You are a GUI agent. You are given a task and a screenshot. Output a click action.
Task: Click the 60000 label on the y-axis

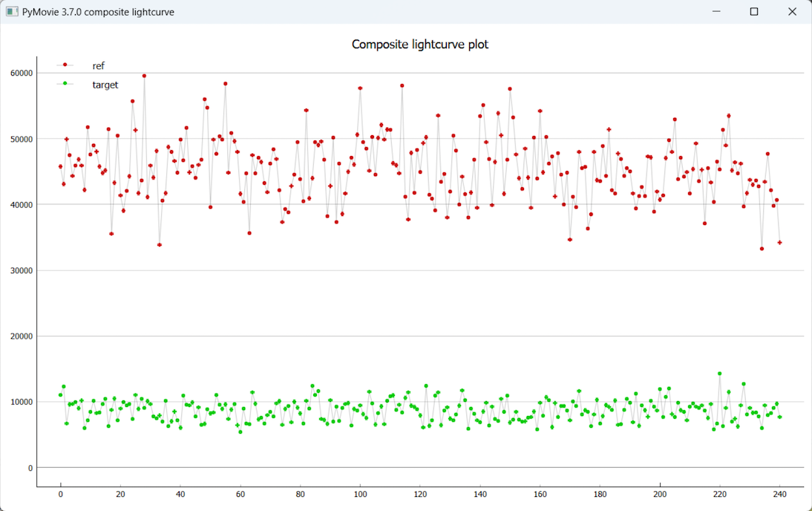pos(20,73)
